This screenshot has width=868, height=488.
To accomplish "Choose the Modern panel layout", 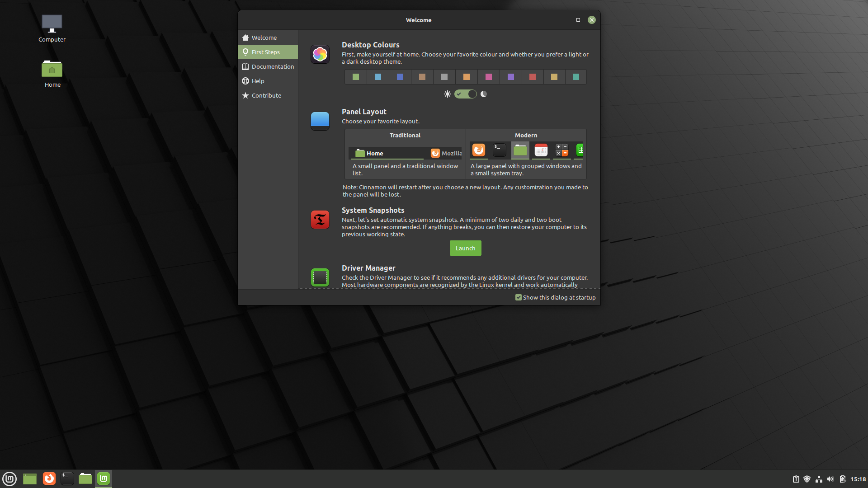I will pyautogui.click(x=526, y=154).
